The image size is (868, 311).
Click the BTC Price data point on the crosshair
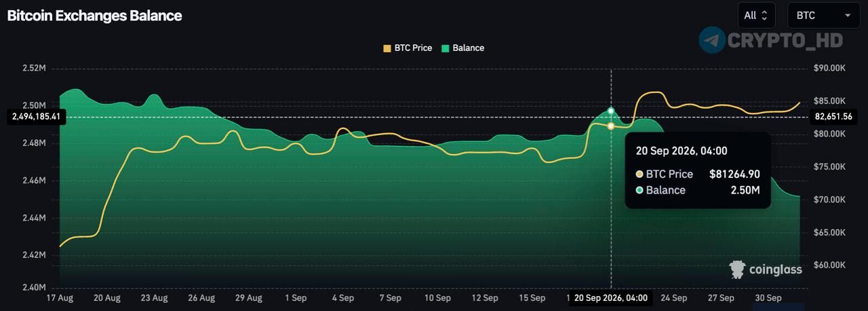611,126
